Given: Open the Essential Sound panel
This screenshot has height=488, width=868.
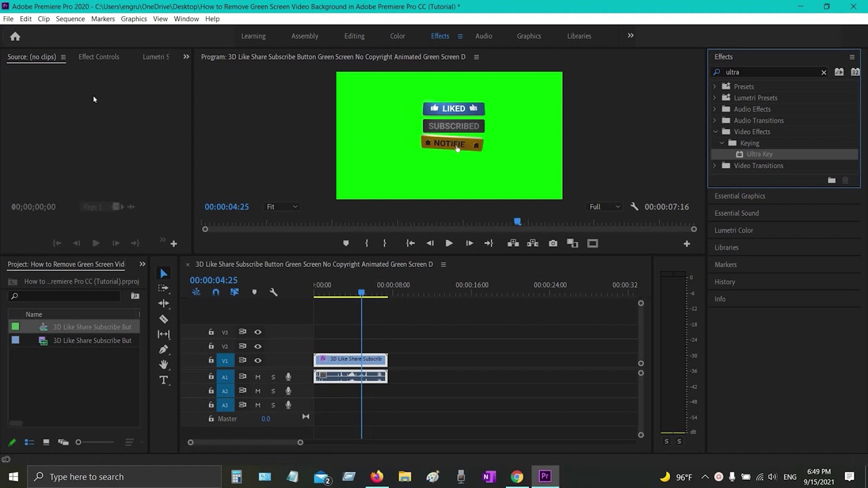Looking at the screenshot, I should [736, 213].
